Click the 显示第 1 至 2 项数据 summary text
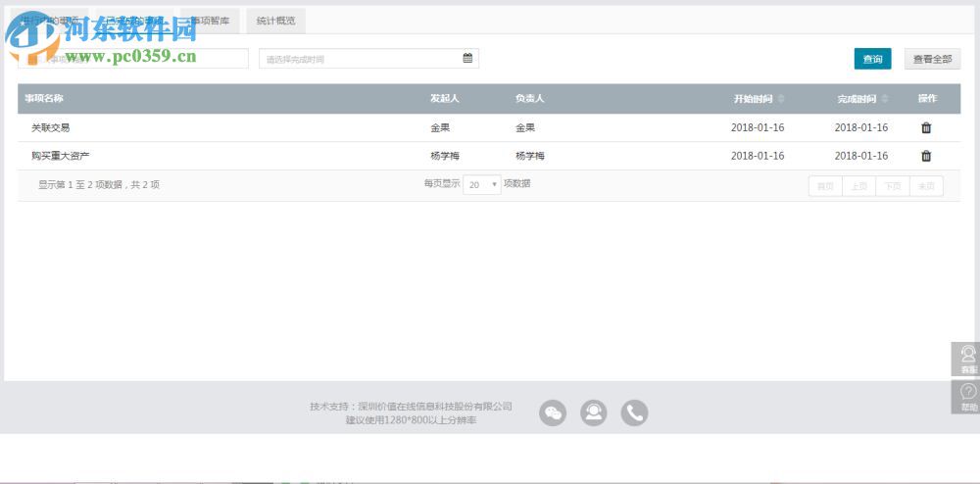This screenshot has height=484, width=980. tap(99, 185)
